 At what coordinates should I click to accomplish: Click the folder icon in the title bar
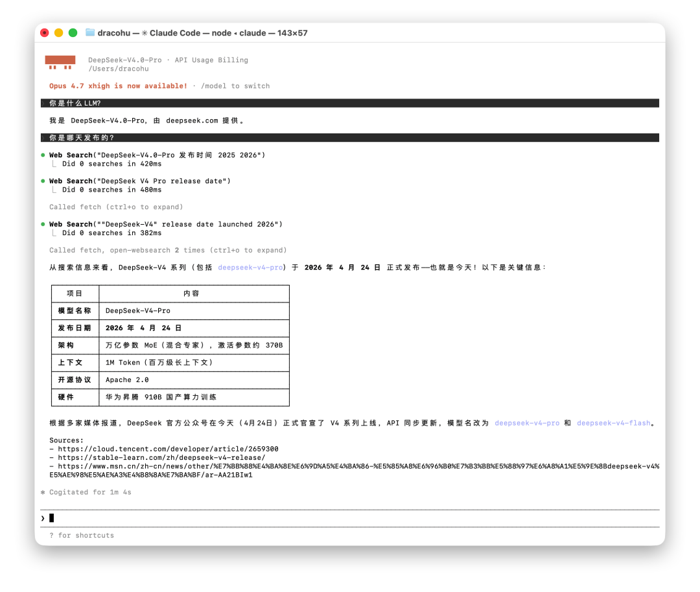(x=90, y=33)
